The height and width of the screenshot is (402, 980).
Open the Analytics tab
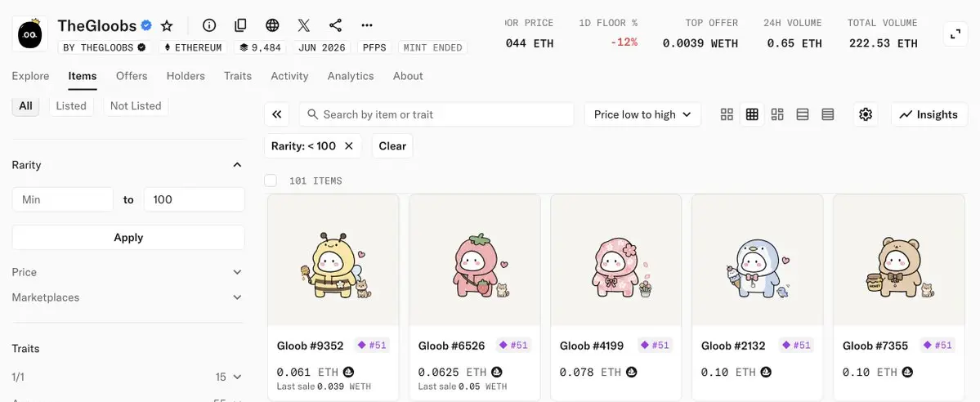click(x=351, y=76)
